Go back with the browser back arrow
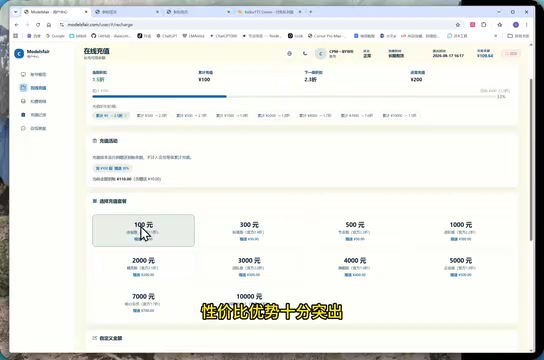Viewport: 544px width, 360px height. pos(16,25)
